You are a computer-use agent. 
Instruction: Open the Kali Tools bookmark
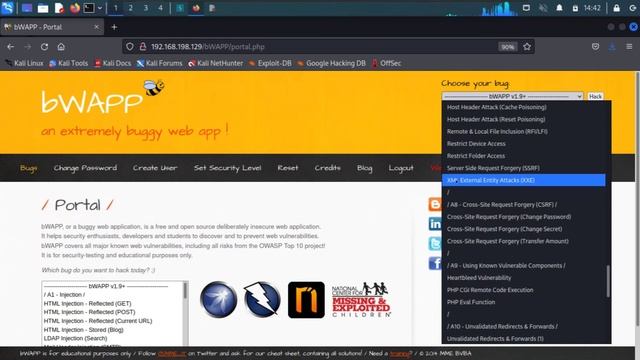pos(69,63)
